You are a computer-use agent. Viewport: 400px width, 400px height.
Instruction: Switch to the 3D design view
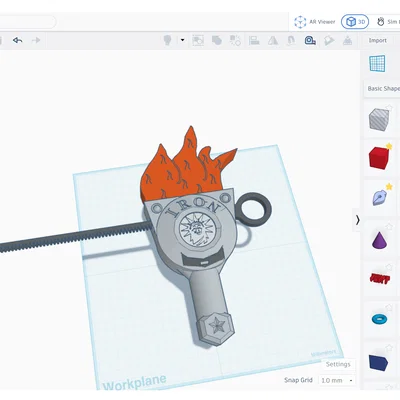click(x=355, y=22)
